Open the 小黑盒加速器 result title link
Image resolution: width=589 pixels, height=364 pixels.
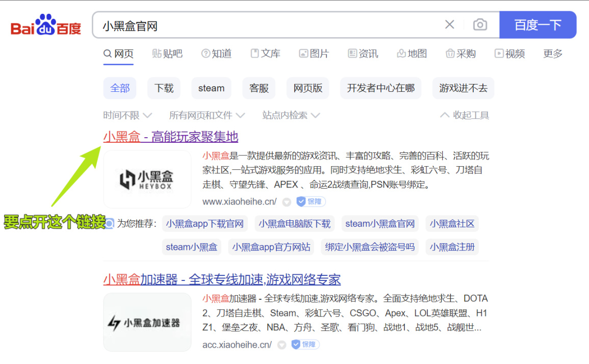point(222,279)
